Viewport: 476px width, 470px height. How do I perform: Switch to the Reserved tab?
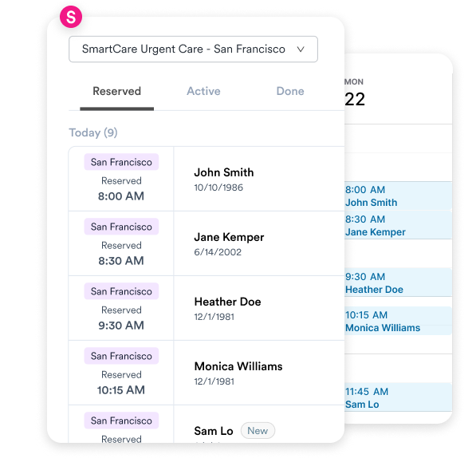click(x=117, y=92)
